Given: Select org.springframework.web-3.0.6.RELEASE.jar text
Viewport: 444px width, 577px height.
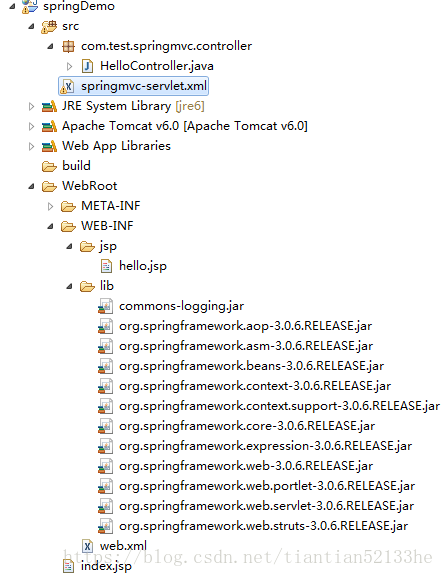Looking at the screenshot, I should [x=246, y=466].
